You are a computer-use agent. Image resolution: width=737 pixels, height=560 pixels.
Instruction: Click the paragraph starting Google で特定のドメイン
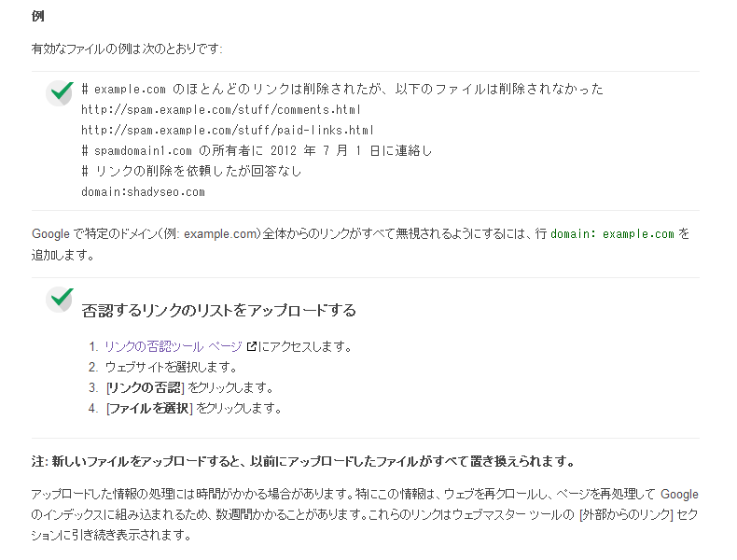360,244
